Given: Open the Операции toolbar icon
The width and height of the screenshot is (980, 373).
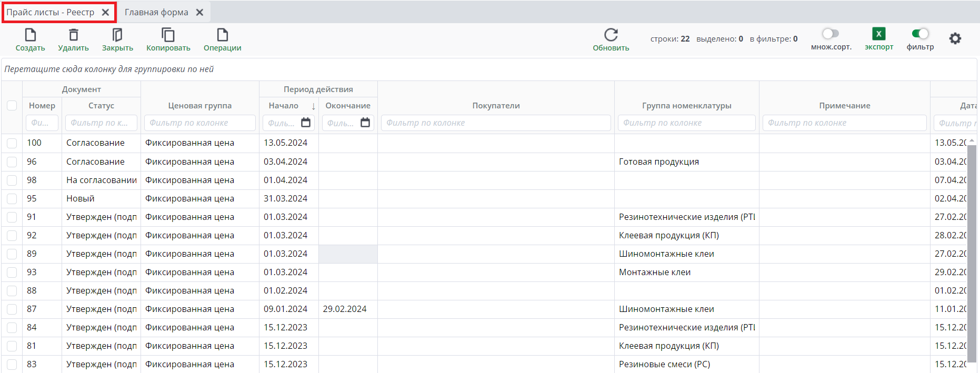Looking at the screenshot, I should [223, 35].
